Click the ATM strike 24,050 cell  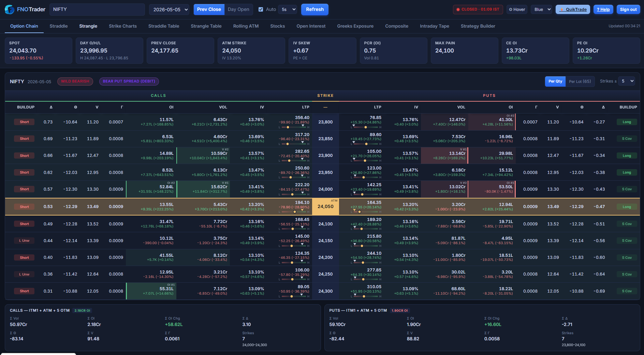click(325, 207)
